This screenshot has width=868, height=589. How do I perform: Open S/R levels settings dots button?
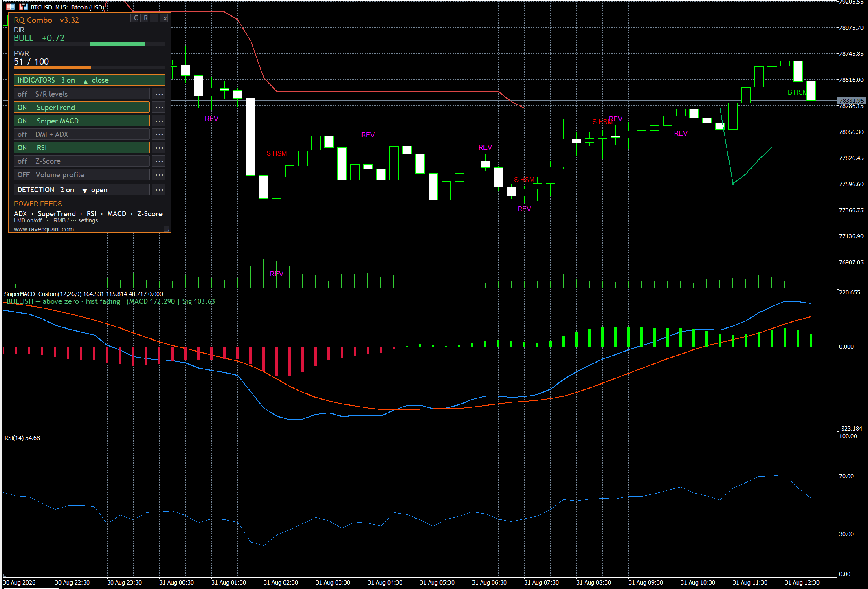pos(159,94)
